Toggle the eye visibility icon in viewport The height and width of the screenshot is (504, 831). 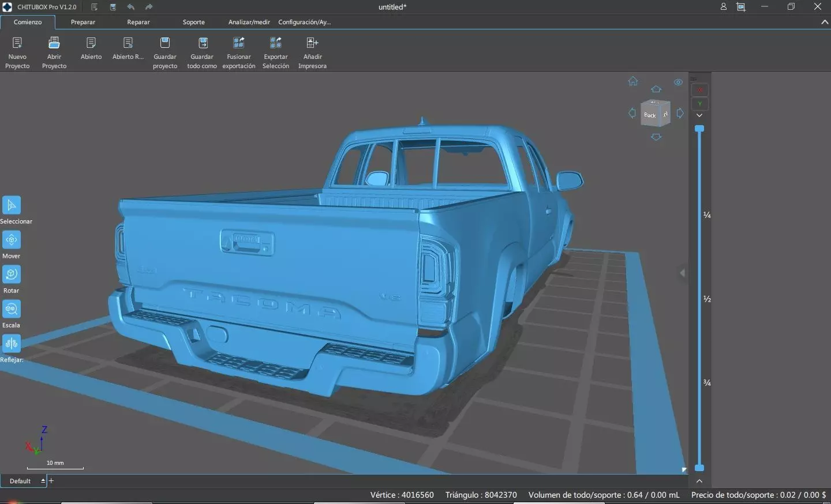[679, 82]
